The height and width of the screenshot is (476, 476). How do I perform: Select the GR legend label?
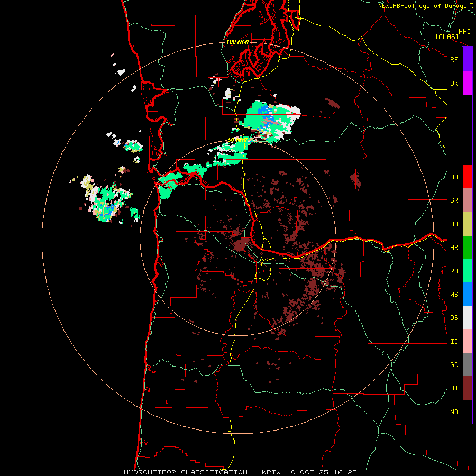pos(454,200)
